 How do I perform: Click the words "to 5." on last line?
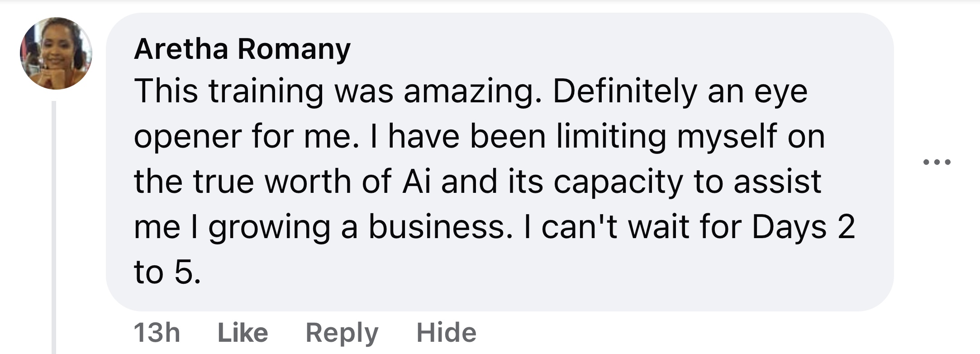tap(167, 273)
